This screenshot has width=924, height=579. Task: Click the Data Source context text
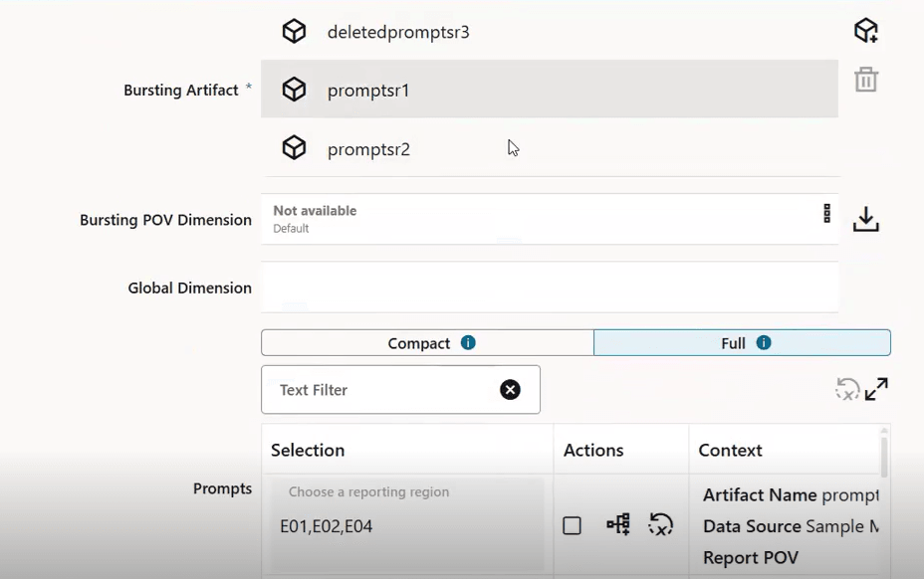pos(791,526)
